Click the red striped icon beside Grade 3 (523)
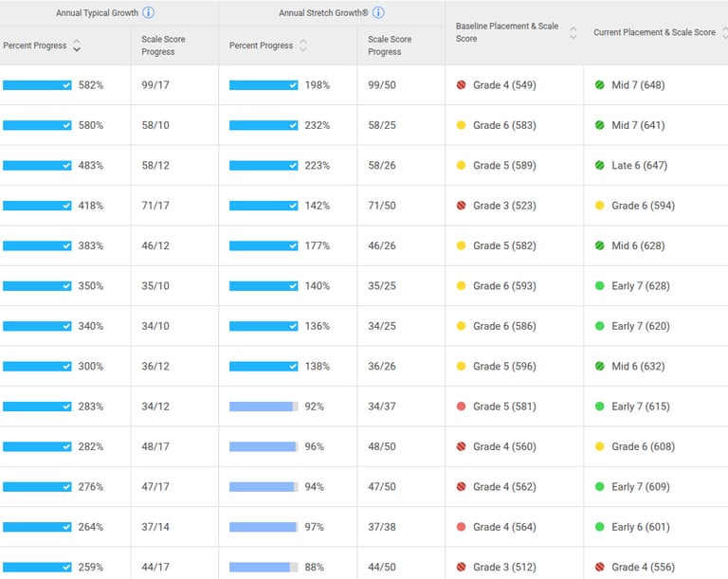Screen dimensions: 728x579 coord(461,206)
